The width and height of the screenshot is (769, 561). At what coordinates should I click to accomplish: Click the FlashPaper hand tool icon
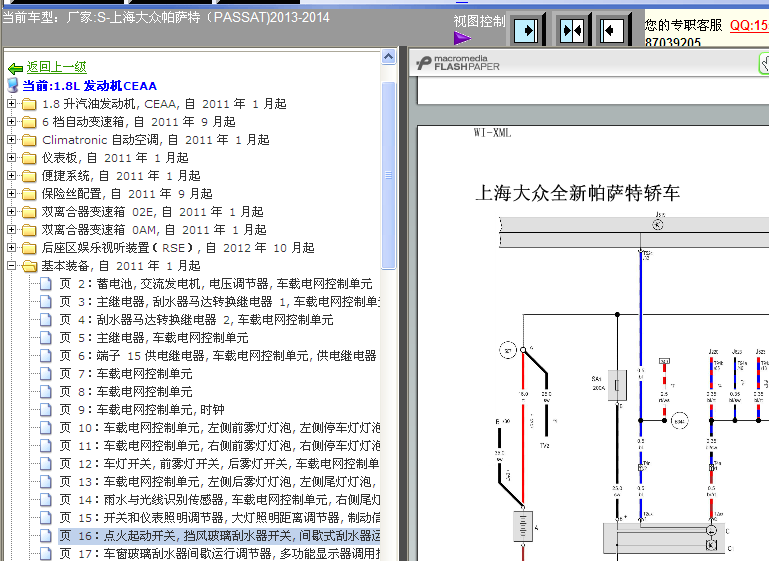coord(764,63)
